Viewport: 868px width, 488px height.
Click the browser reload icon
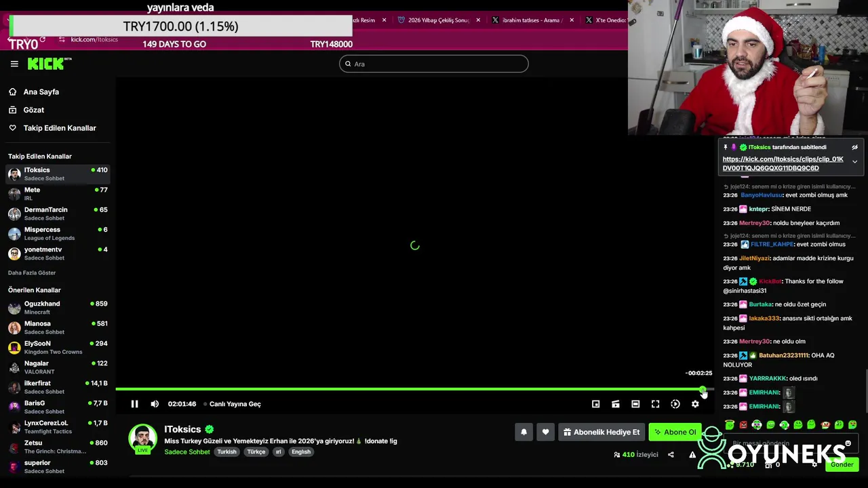(42, 39)
